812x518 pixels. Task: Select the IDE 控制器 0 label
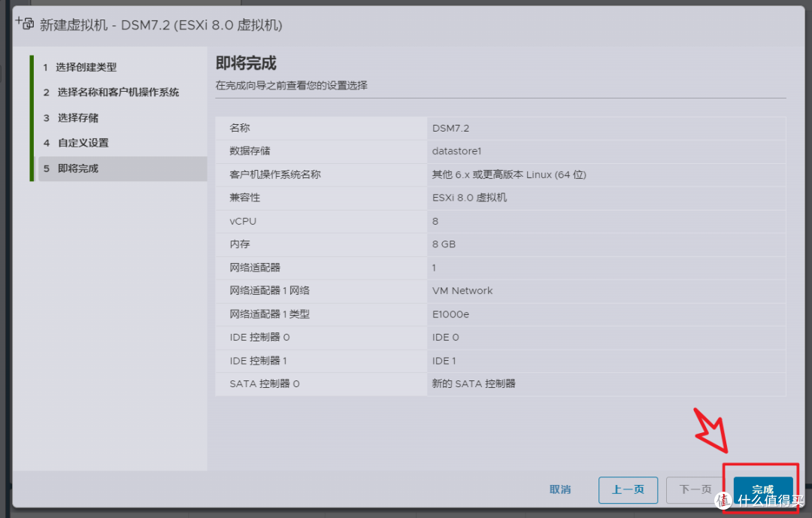259,338
